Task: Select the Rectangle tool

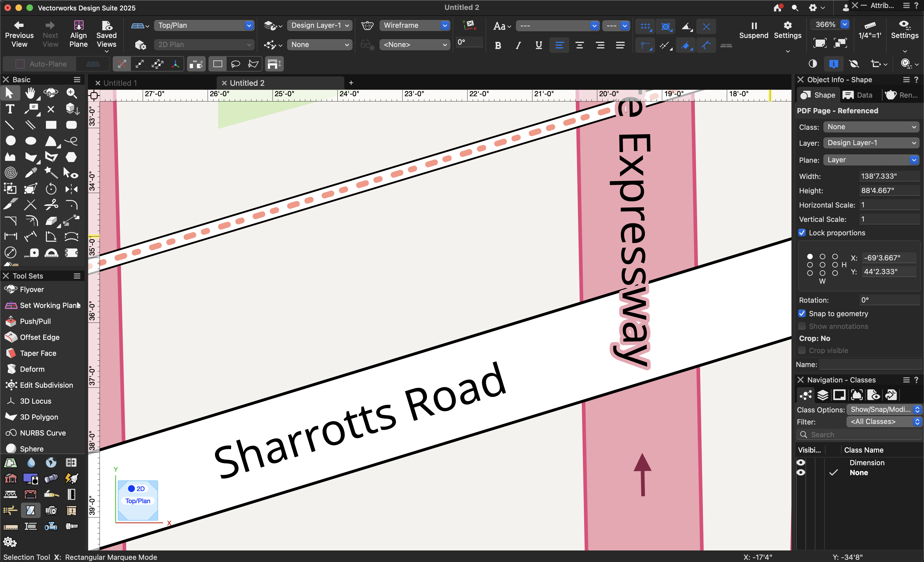Action: click(51, 125)
